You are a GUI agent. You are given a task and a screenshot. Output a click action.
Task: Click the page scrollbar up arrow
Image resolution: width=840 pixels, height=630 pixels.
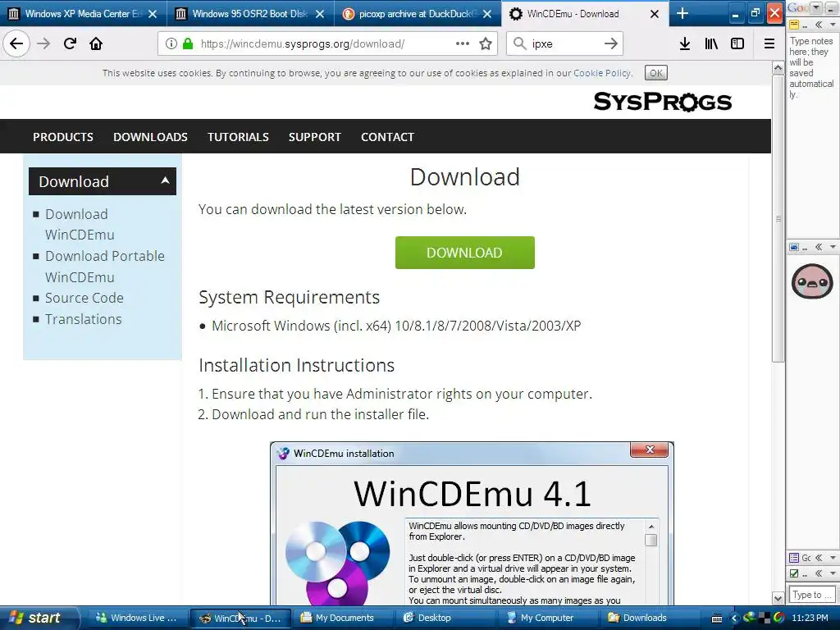click(x=778, y=67)
